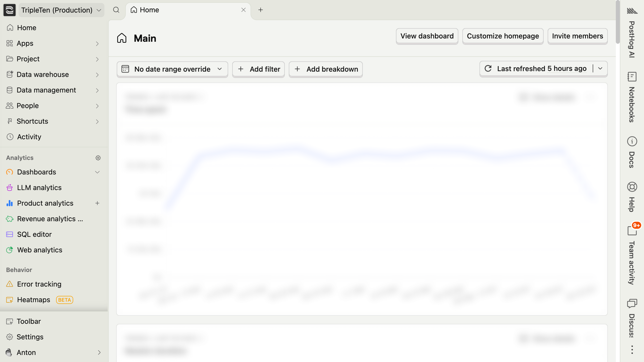This screenshot has width=644, height=362.
Task: Click the Invite members button
Action: [x=577, y=36]
